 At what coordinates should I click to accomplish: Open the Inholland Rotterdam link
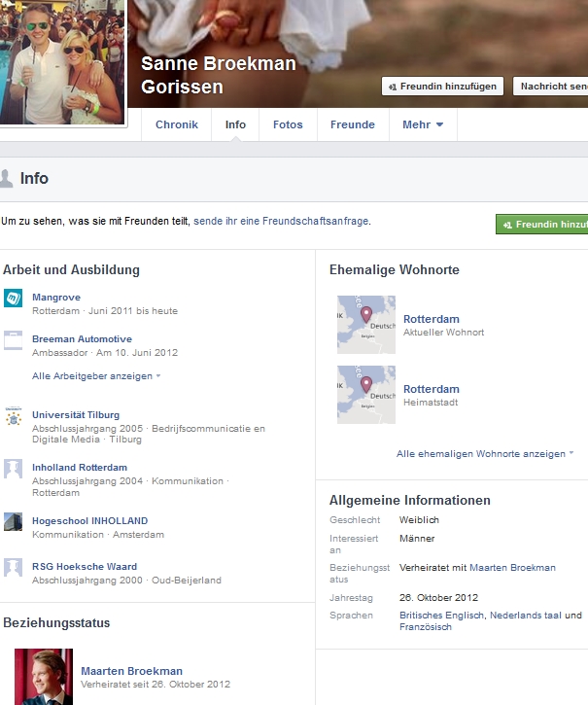pyautogui.click(x=80, y=468)
